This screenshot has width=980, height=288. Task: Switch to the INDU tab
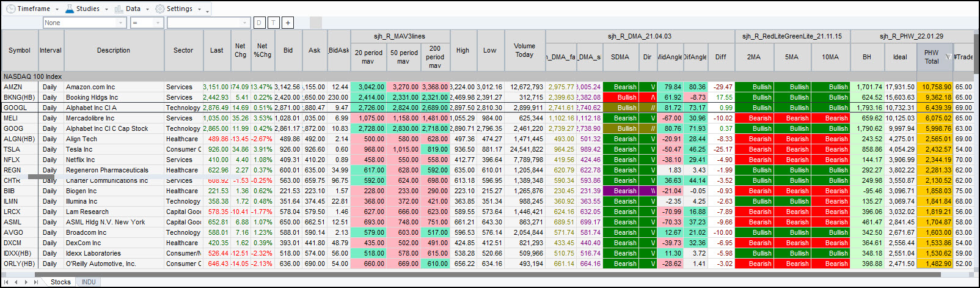coord(89,282)
